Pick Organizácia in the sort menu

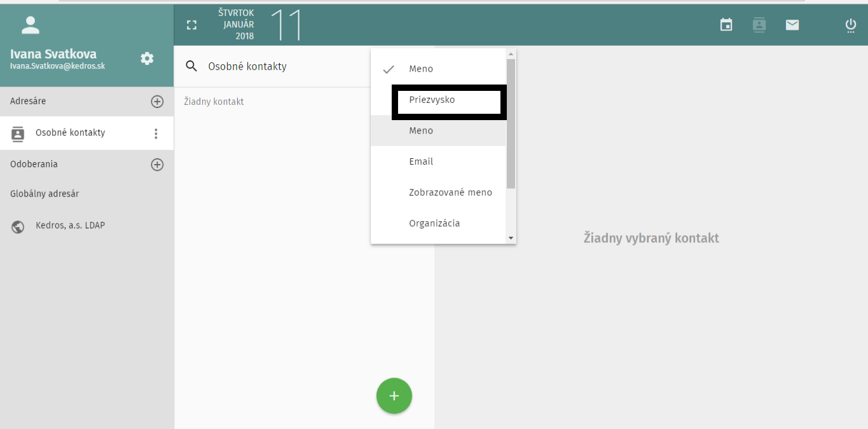[434, 223]
